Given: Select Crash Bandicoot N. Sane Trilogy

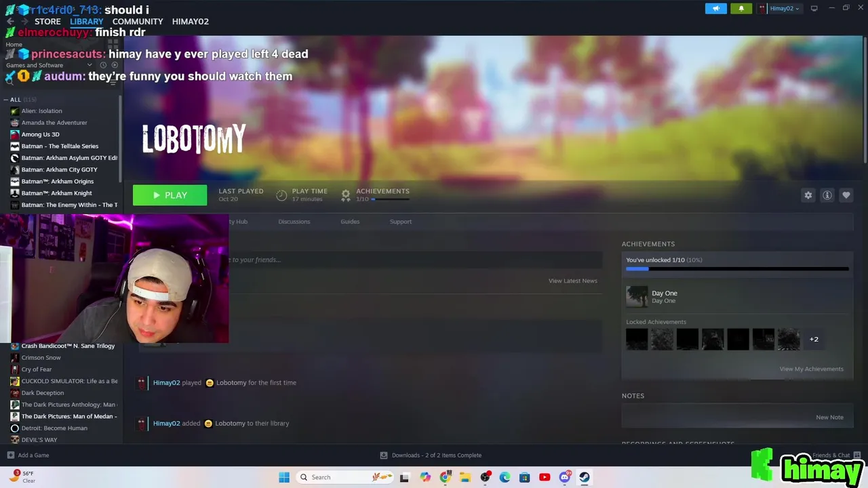Looking at the screenshot, I should (x=68, y=346).
